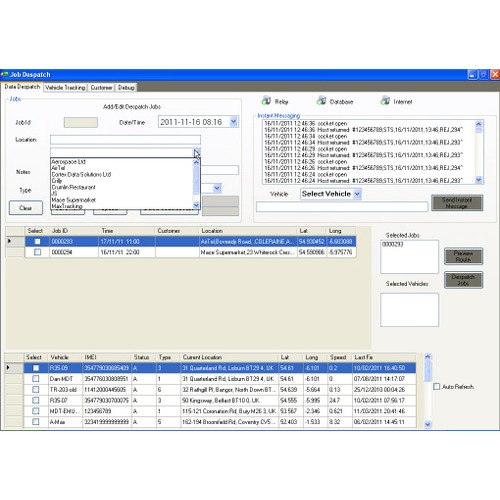
Task: Click the row selector arrow for job 0000293
Action: pos(10,241)
